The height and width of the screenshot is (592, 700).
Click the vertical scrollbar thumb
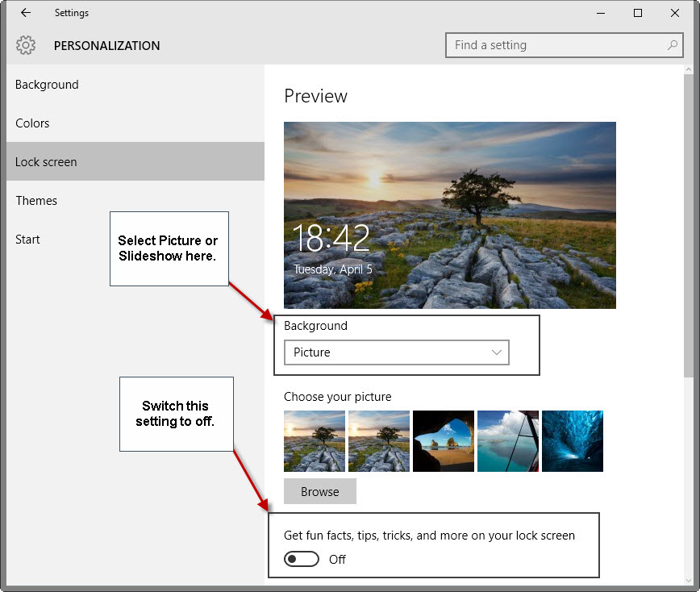click(x=689, y=226)
